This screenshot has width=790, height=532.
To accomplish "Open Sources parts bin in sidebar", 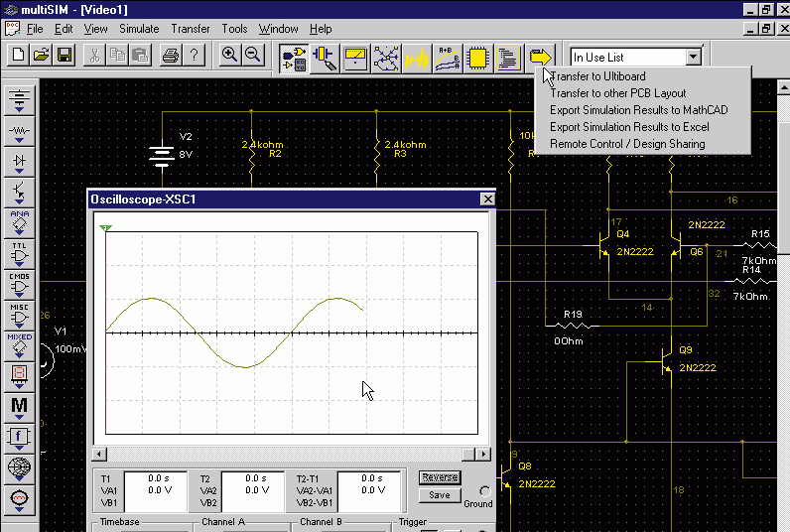I will tap(19, 100).
